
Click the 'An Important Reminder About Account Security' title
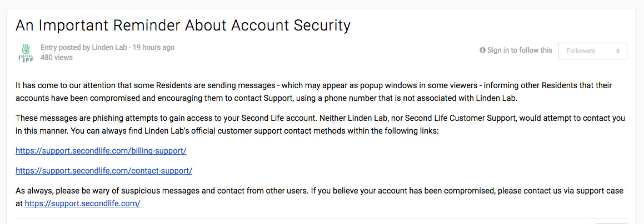[183, 26]
